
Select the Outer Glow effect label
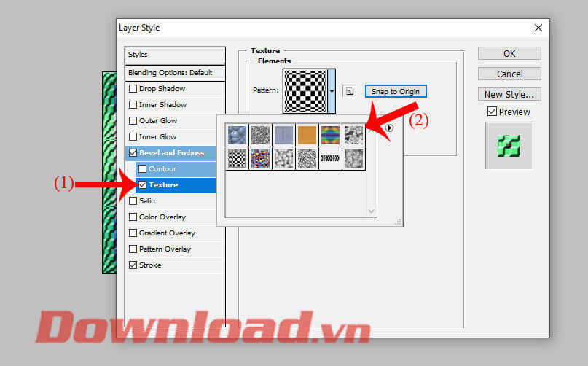pos(158,121)
